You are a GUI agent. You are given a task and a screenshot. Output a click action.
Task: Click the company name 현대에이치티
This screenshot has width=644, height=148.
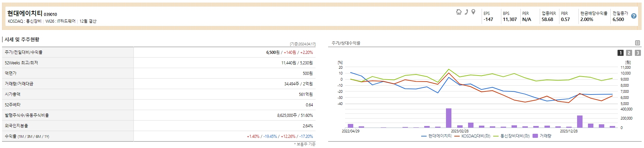coord(25,14)
